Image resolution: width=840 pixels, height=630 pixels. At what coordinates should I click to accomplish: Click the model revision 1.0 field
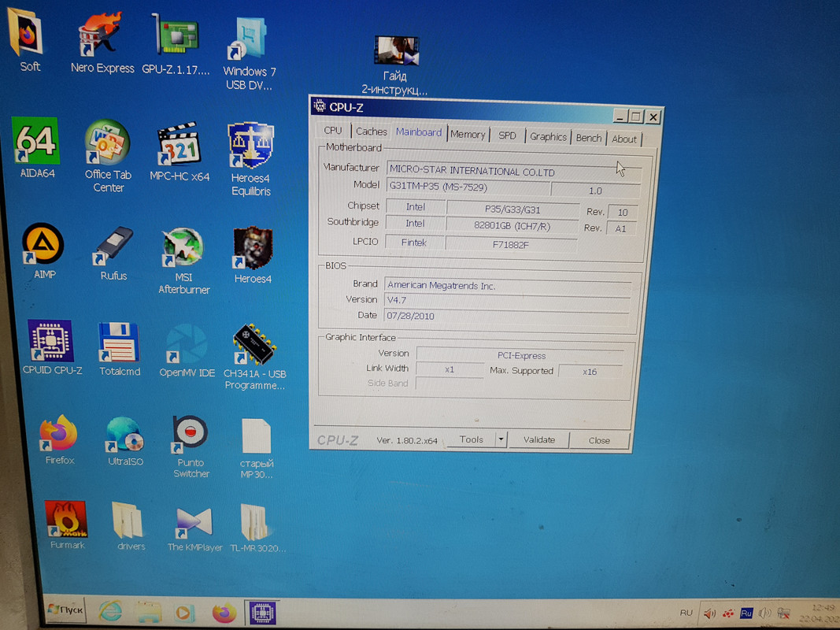point(595,191)
